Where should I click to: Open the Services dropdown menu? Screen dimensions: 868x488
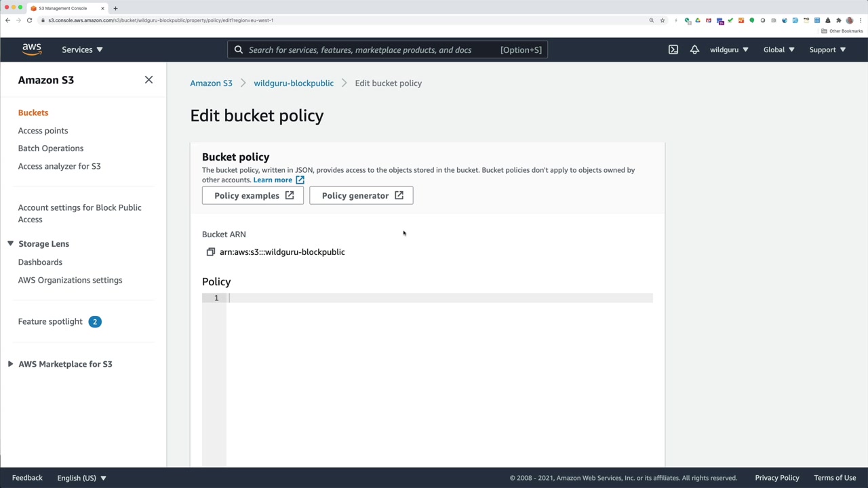pos(82,49)
